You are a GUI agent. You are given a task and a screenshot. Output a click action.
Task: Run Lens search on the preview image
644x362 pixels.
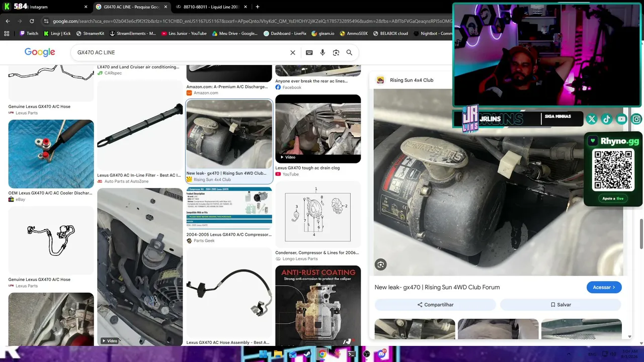(381, 264)
